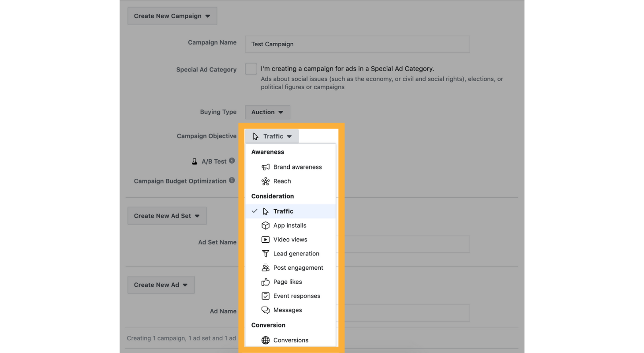Click the Ad Set Name input field
The width and height of the screenshot is (644, 353).
coord(402,244)
